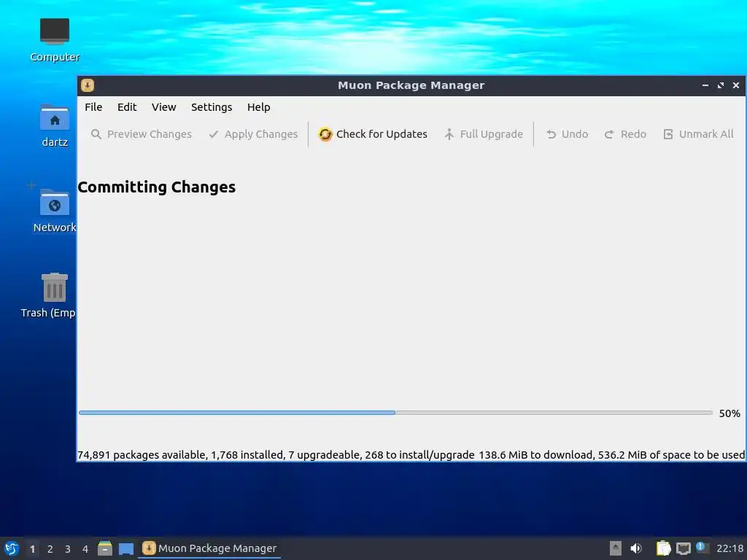
Task: Click the network connection tray icon
Action: (683, 548)
